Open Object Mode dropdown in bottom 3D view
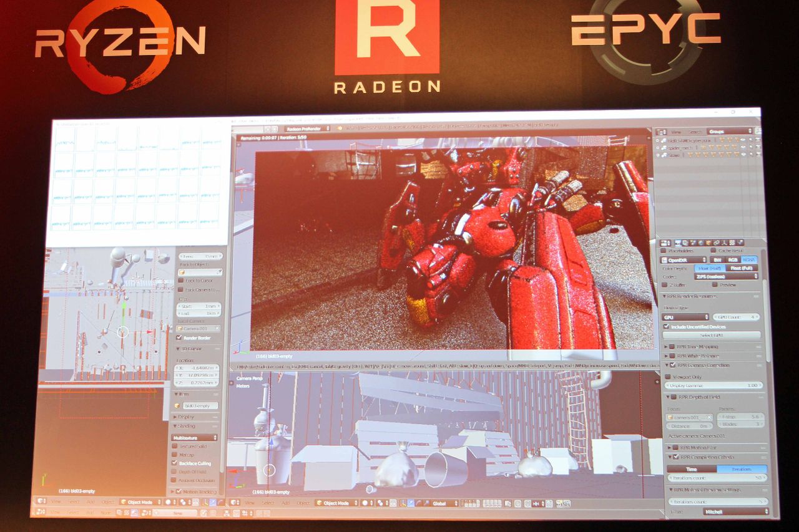Image resolution: width=799 pixels, height=532 pixels. click(x=336, y=503)
